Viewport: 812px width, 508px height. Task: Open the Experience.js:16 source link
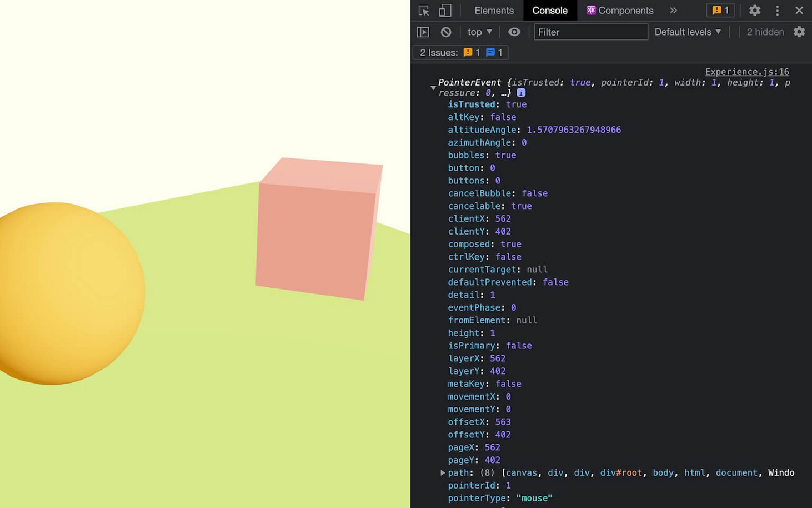click(x=747, y=72)
